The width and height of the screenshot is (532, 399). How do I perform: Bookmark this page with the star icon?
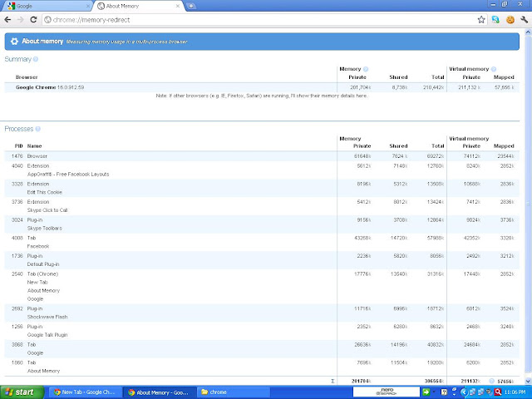pyautogui.click(x=481, y=20)
